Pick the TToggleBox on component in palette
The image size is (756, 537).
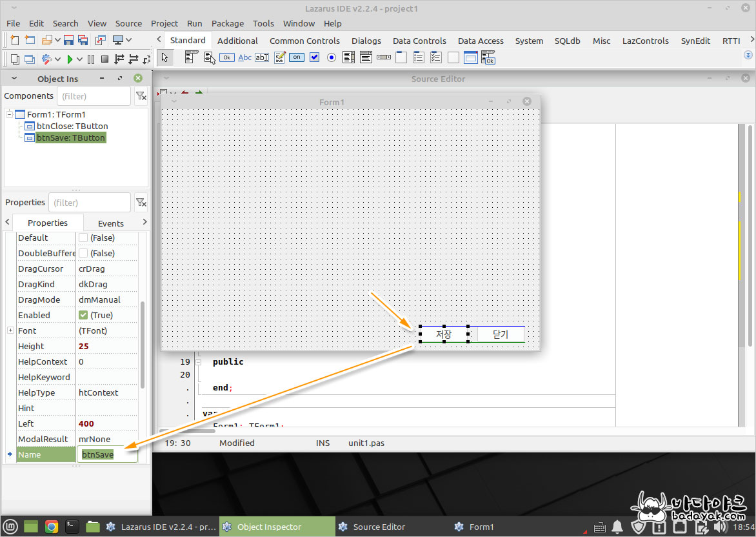point(297,57)
